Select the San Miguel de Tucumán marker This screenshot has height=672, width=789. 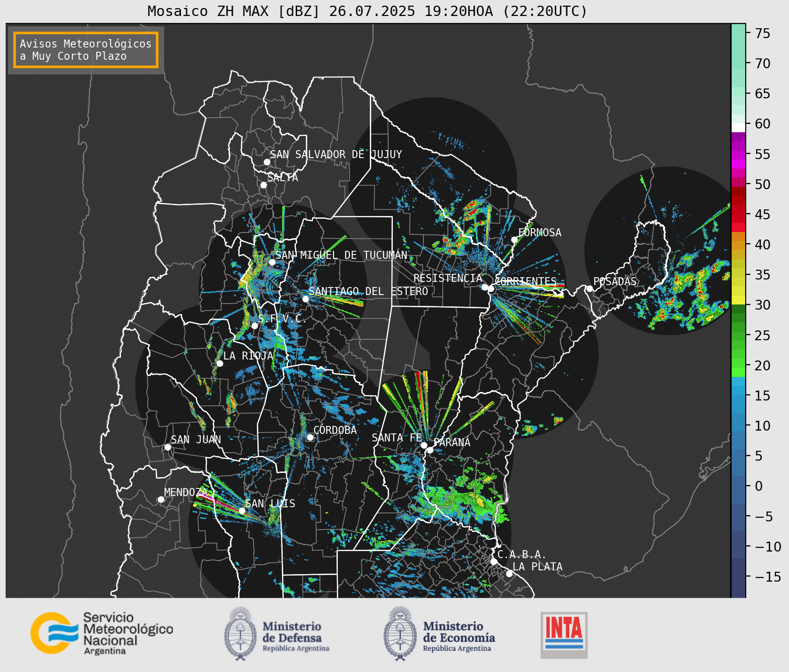(272, 262)
